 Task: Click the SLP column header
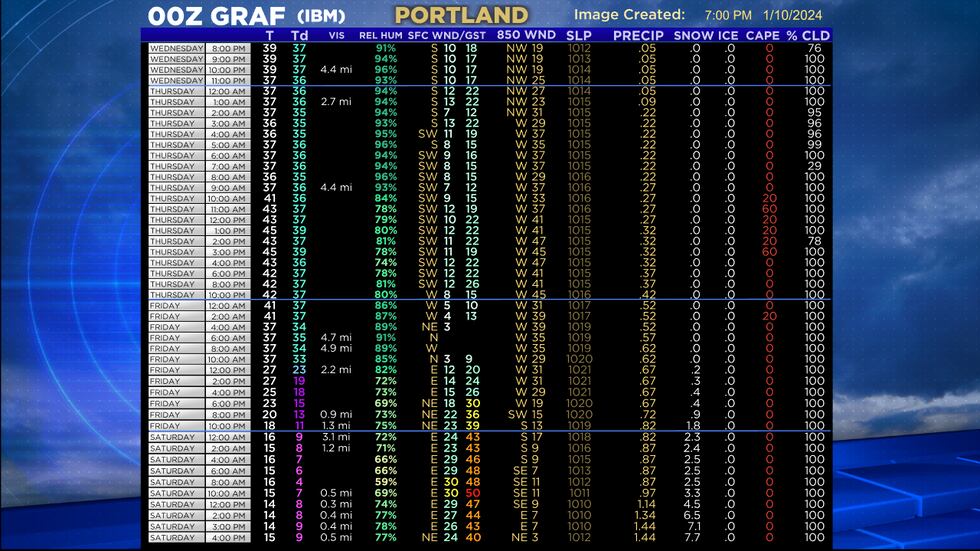coord(578,35)
